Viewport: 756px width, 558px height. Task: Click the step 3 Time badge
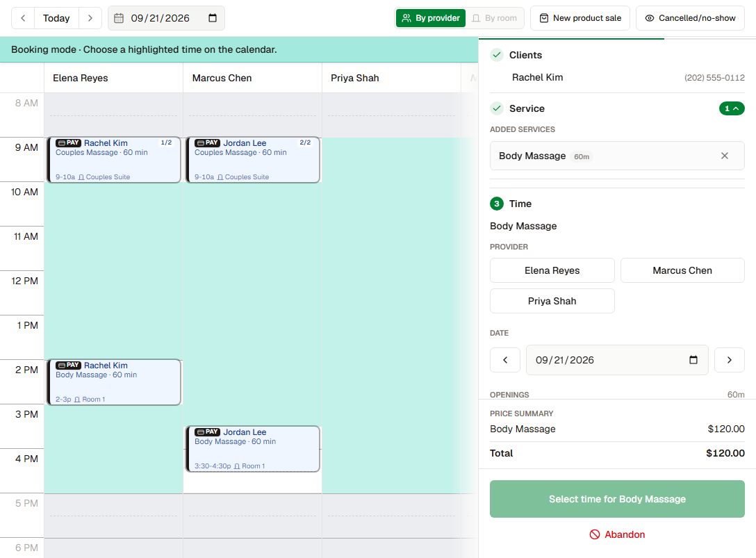pos(497,204)
